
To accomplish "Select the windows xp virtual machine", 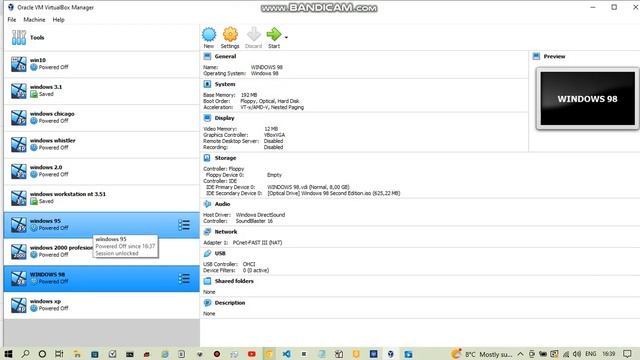I will (101, 305).
